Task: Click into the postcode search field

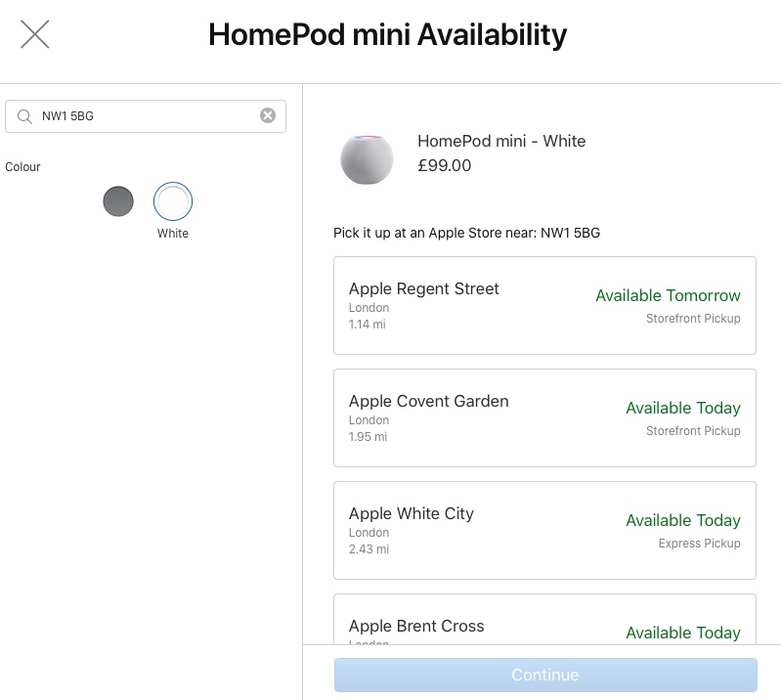Action: (146, 116)
